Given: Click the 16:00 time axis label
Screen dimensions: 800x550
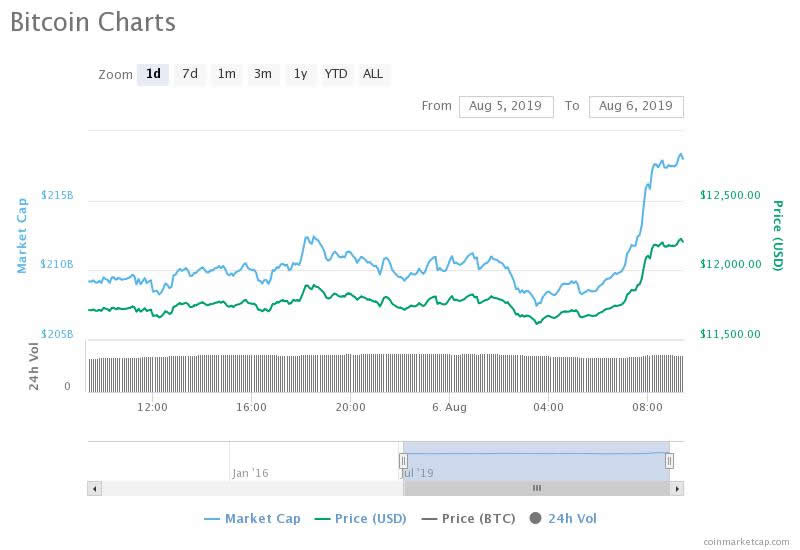Looking at the screenshot, I should tap(251, 407).
